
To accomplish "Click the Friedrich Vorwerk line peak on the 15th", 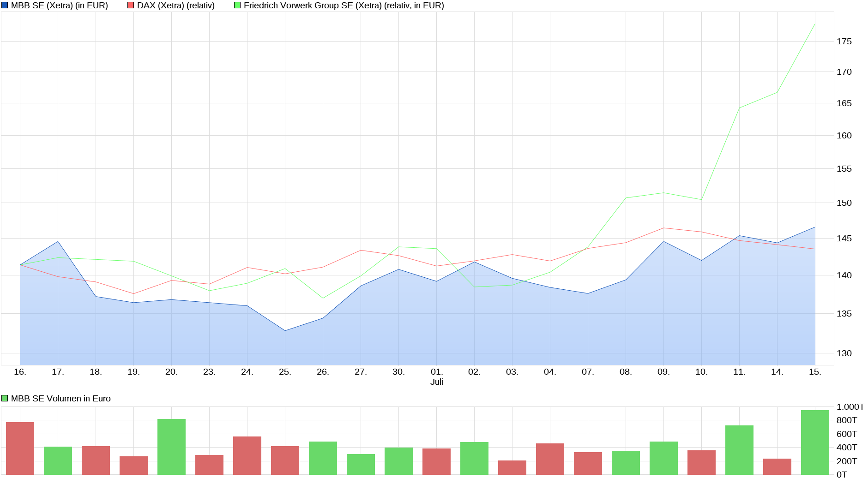I will click(x=815, y=24).
